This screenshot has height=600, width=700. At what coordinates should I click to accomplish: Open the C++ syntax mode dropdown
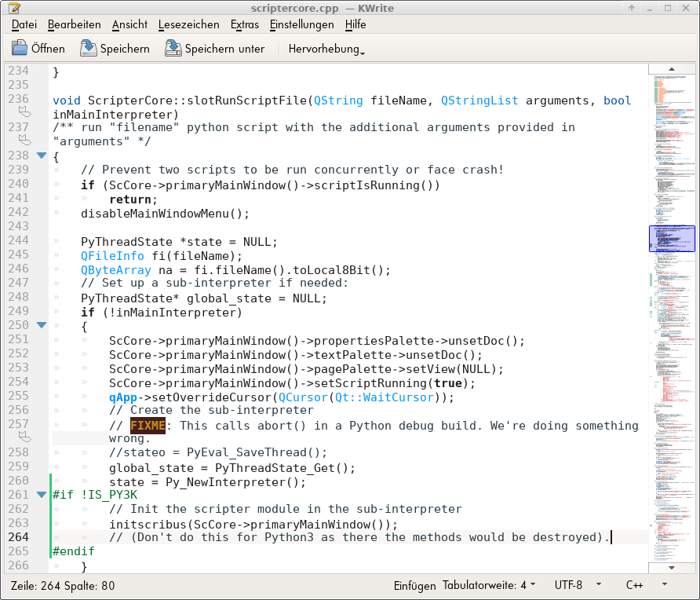(645, 585)
